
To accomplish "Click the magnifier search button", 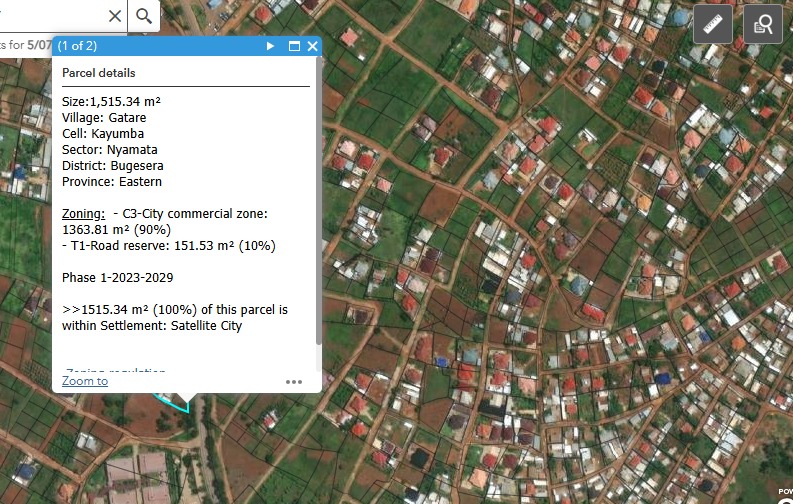I will [145, 15].
